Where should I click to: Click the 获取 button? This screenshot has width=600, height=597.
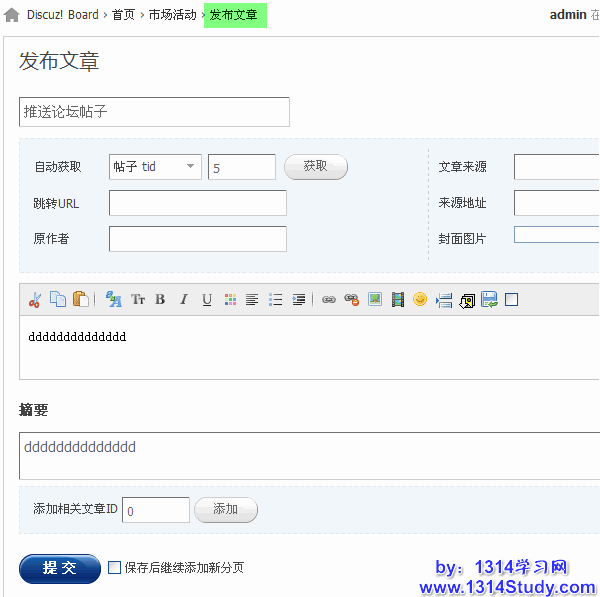click(315, 167)
